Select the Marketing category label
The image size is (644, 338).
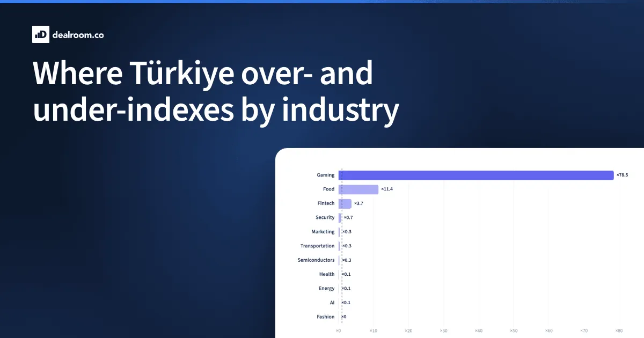click(323, 232)
